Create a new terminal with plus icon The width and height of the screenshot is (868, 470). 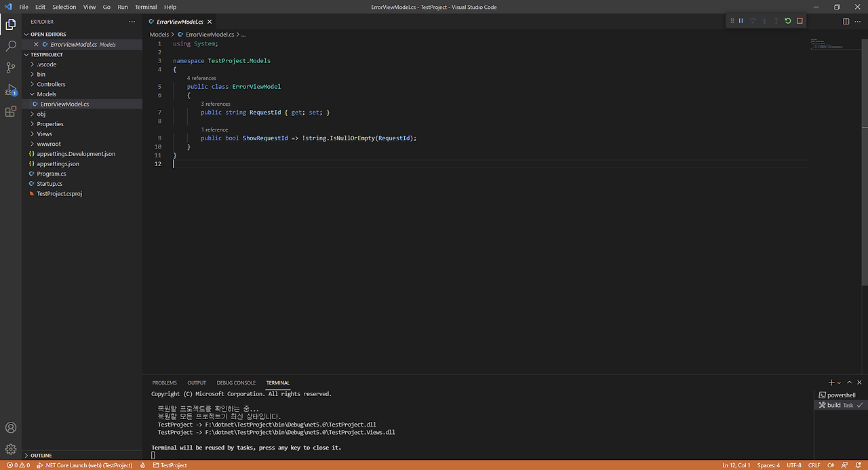[x=831, y=382]
